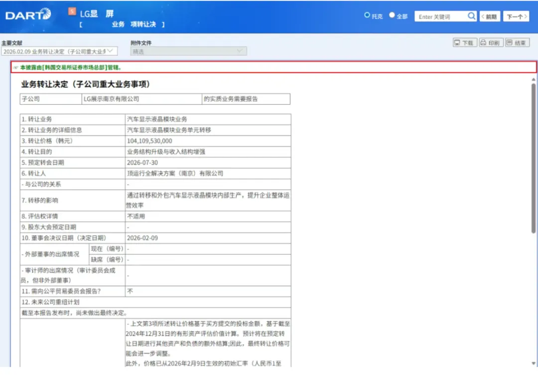Viewport: 538px width, 392px height.
Task: Click the green notice text 本披露由[韩国交易所证券市场总部]管辖
Action: [71, 68]
